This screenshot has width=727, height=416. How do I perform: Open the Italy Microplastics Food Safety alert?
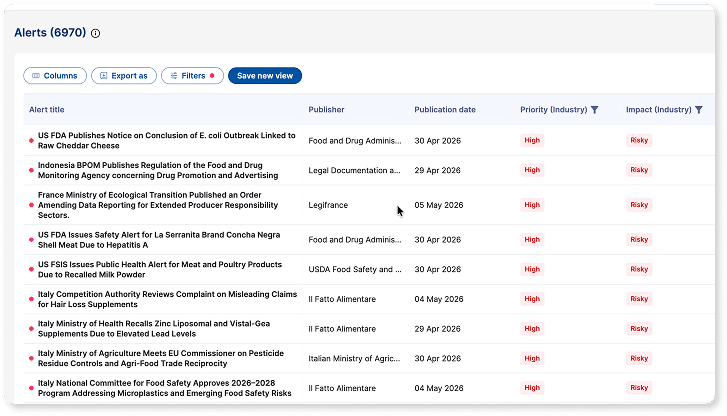click(165, 388)
